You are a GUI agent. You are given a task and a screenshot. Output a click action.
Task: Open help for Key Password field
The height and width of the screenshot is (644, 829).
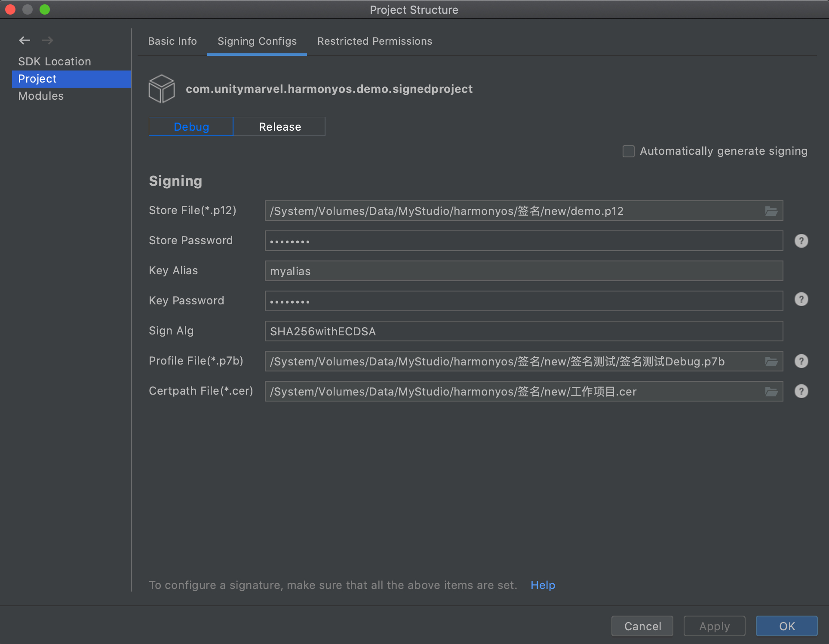coord(801,299)
